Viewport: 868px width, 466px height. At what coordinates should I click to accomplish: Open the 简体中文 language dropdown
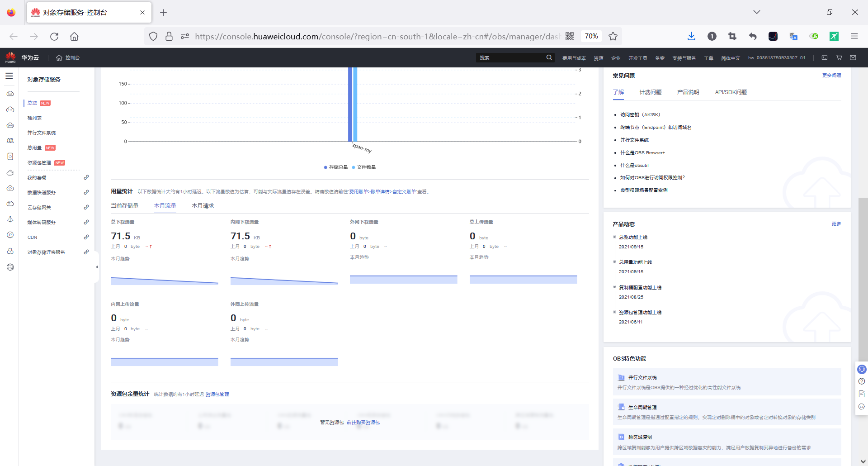pyautogui.click(x=731, y=58)
